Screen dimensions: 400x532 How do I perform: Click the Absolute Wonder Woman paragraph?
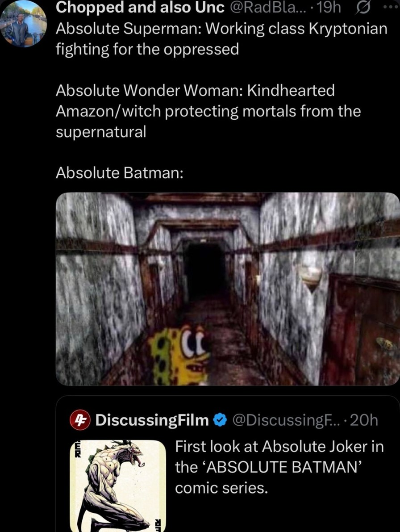[208, 111]
